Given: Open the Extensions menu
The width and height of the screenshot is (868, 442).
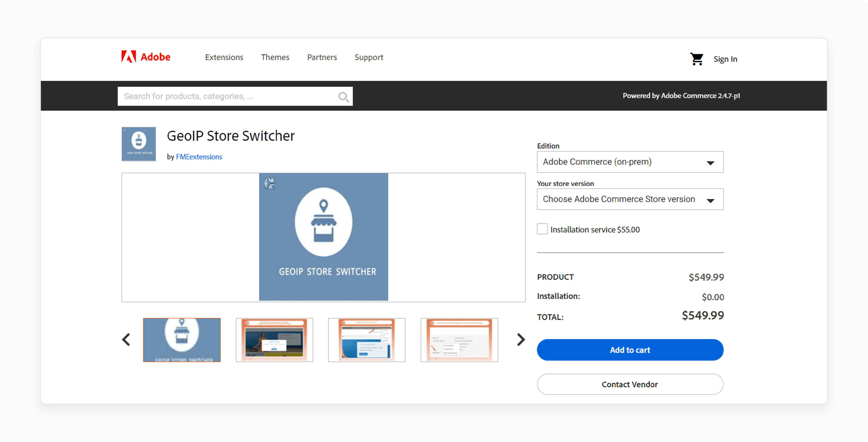Looking at the screenshot, I should coord(224,57).
